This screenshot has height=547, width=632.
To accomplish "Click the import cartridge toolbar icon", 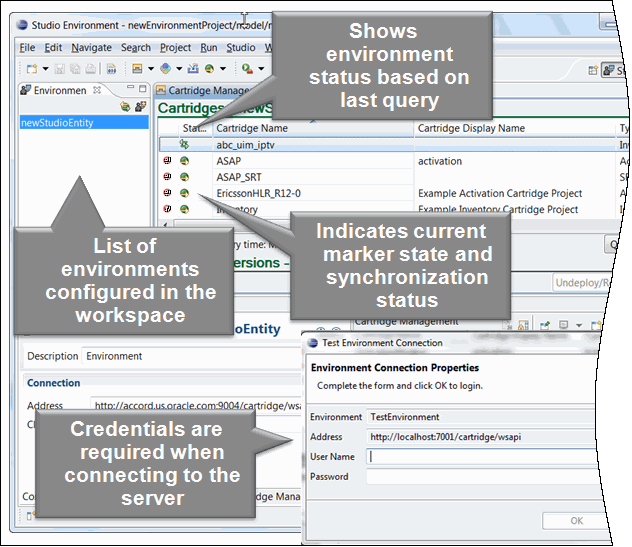I will coord(193,69).
